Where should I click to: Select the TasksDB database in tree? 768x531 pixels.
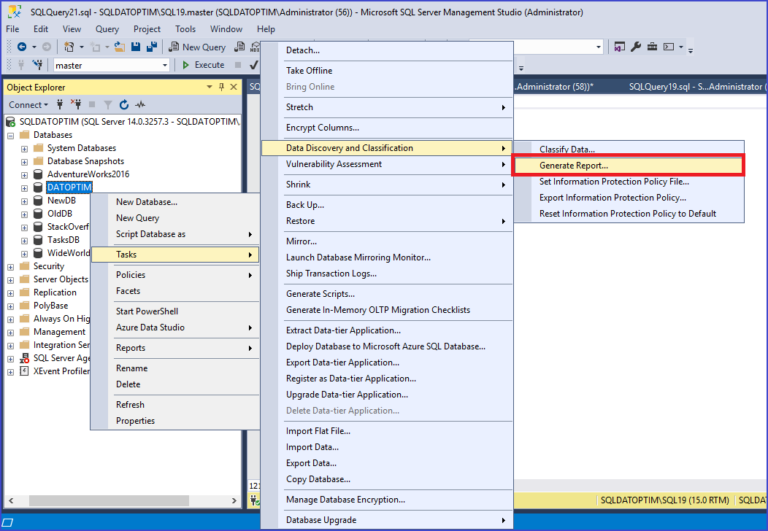[63, 240]
